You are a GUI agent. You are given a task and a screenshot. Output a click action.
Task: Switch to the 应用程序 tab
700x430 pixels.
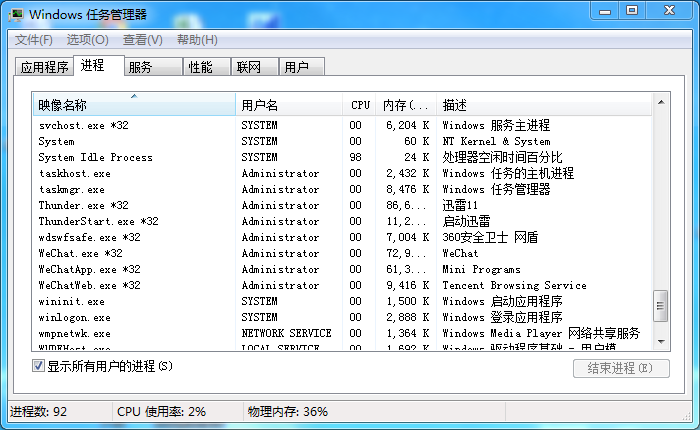point(45,67)
